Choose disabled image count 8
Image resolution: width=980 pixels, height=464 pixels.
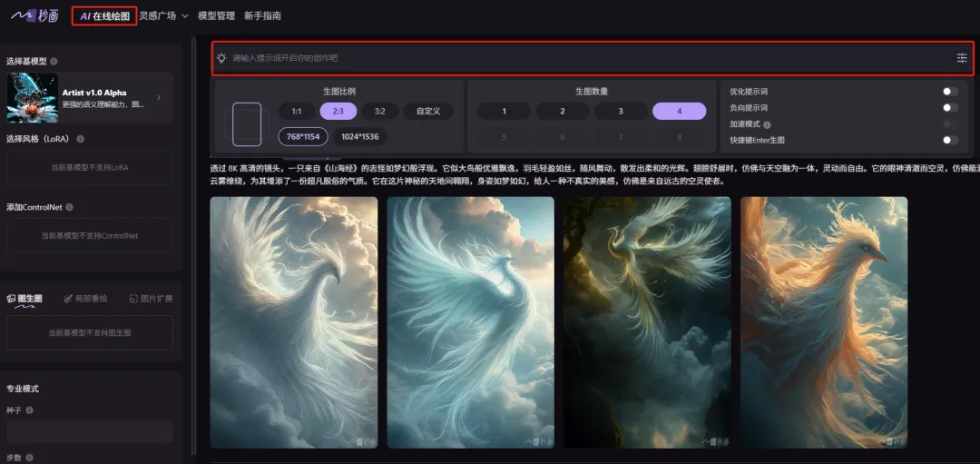click(x=680, y=137)
